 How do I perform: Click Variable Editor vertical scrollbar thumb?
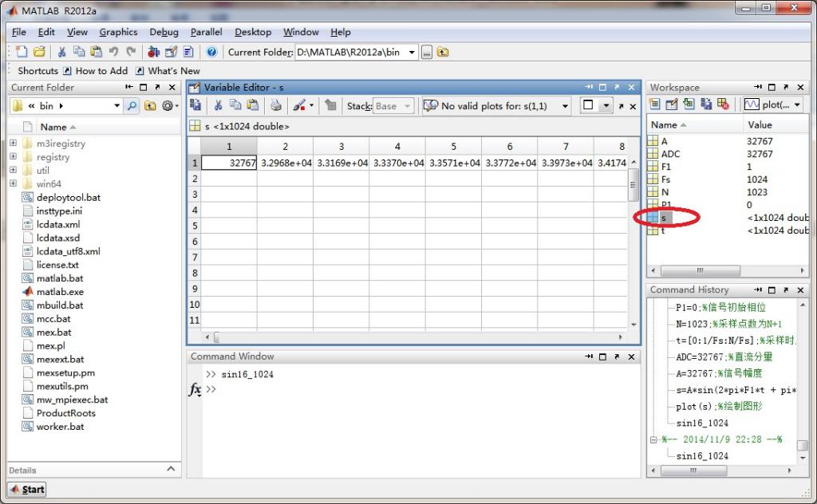633,185
